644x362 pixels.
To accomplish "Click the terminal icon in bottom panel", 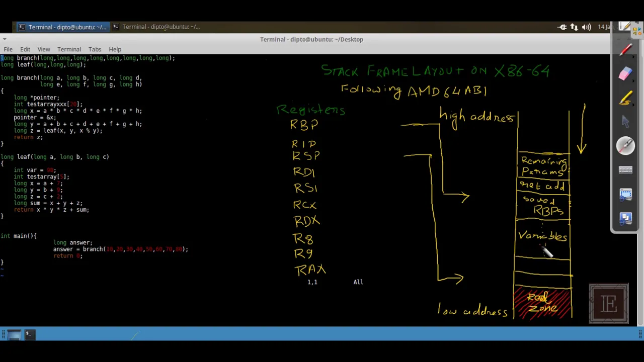I will [29, 334].
